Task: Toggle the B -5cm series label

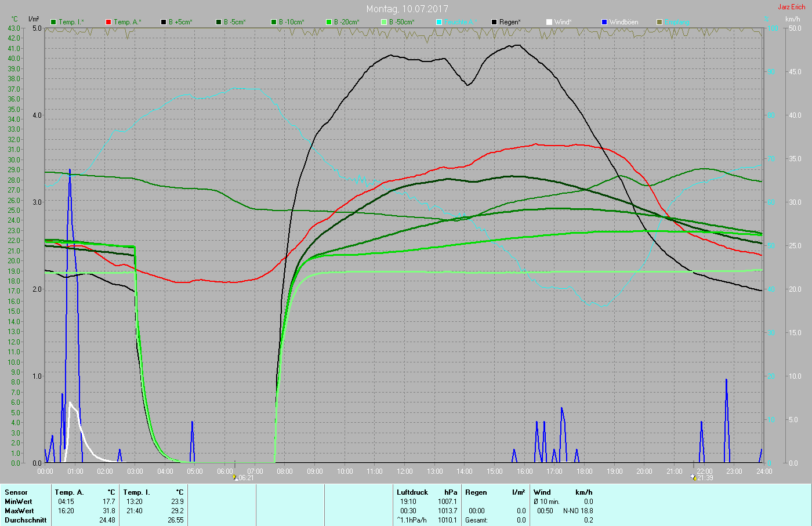Action: click(x=234, y=22)
